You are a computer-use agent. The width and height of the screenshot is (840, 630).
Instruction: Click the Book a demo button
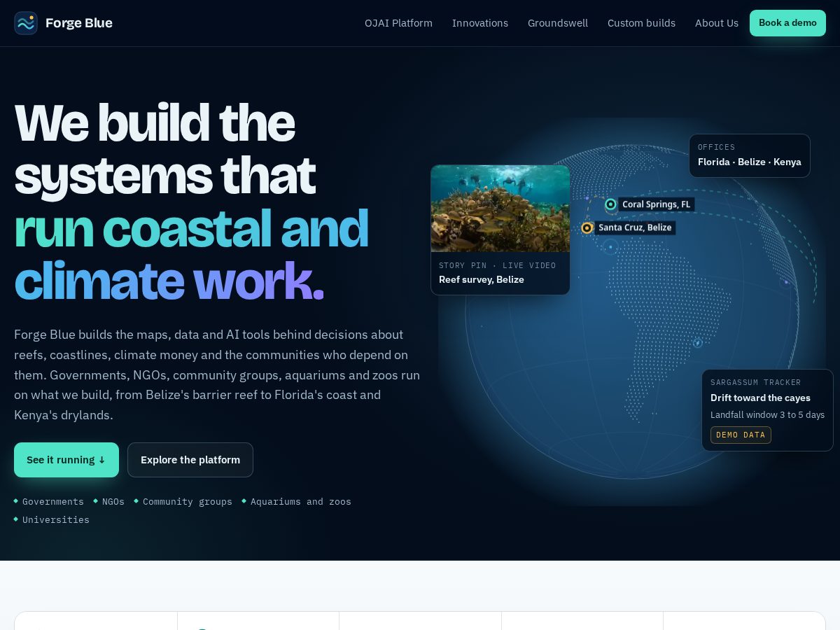point(787,23)
